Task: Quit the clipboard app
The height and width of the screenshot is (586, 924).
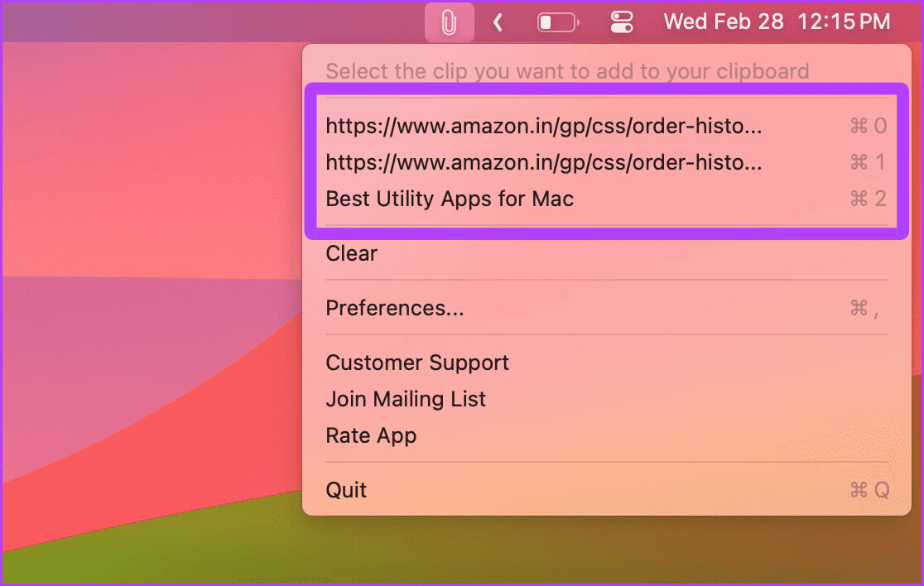Action: click(606, 489)
